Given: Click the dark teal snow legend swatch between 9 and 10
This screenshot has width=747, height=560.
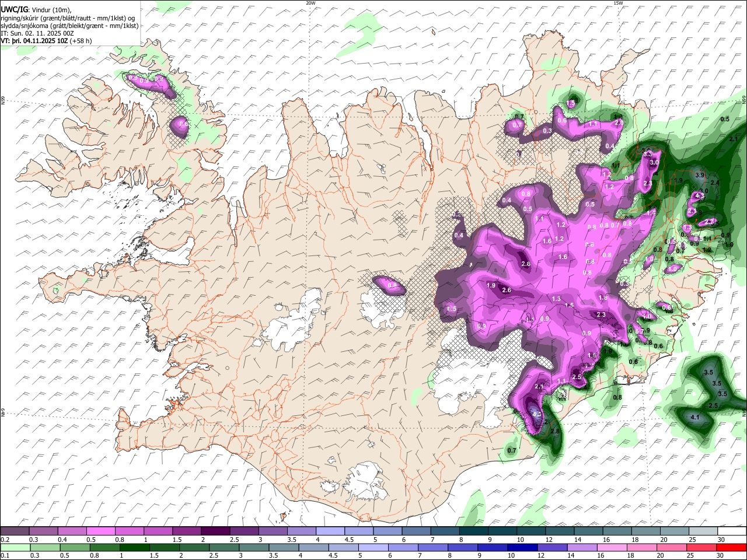Looking at the screenshot, I should (502, 531).
